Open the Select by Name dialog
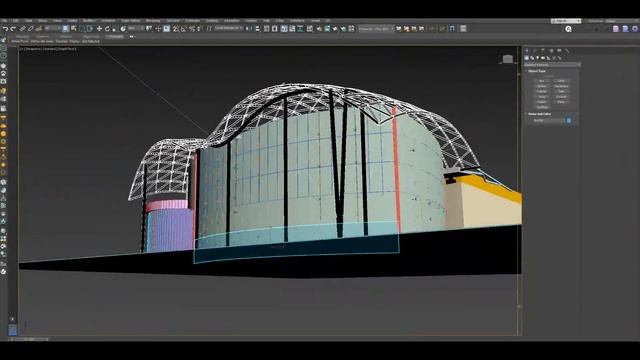 pos(73,29)
